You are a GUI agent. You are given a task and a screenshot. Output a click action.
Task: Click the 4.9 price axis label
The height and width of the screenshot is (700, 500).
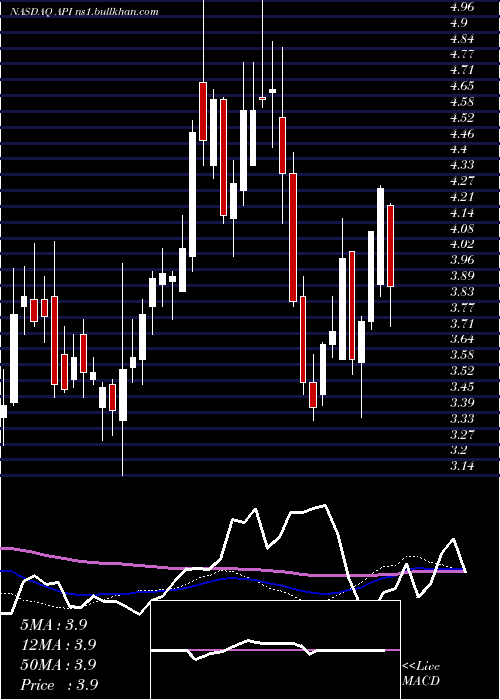(x=461, y=23)
